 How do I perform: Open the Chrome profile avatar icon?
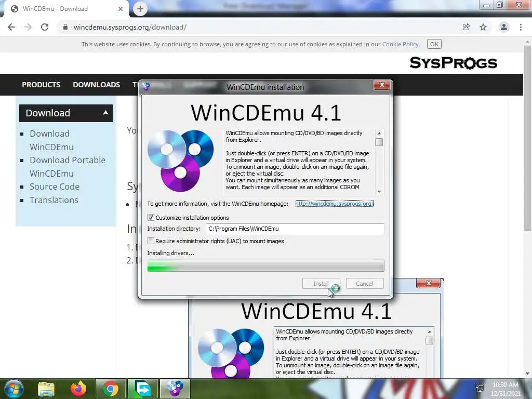tap(504, 27)
